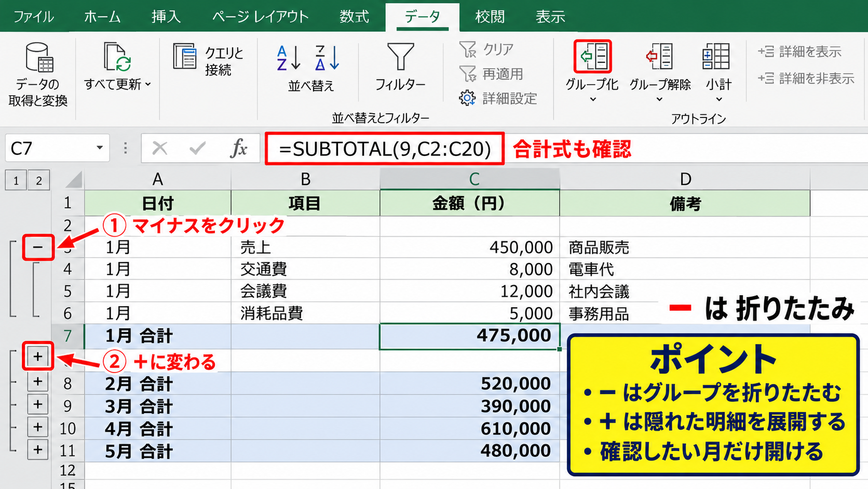Screen dimensions: 868x489
Task: Expand the group at row 10 (4月 合計)
Action: point(38,427)
